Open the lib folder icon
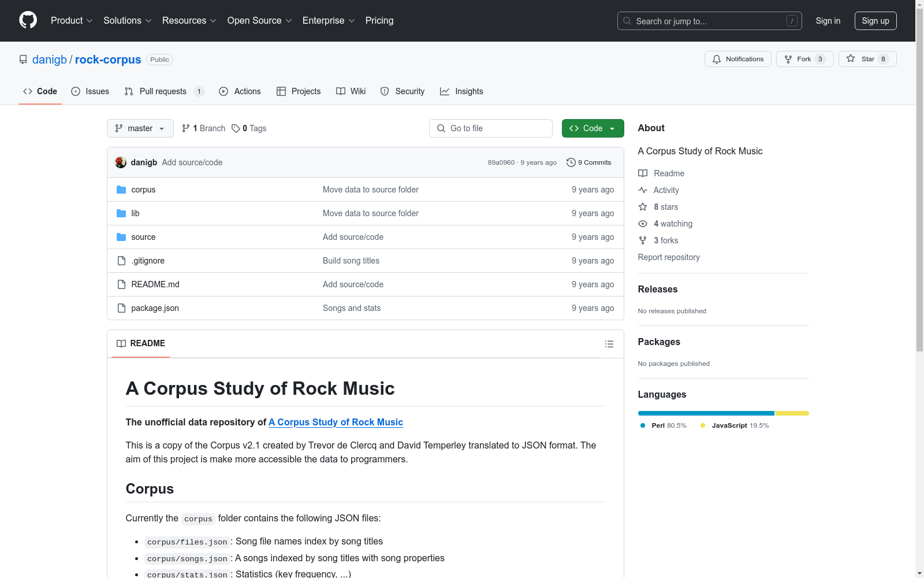Screen dimensions: 924x578 click(121, 213)
